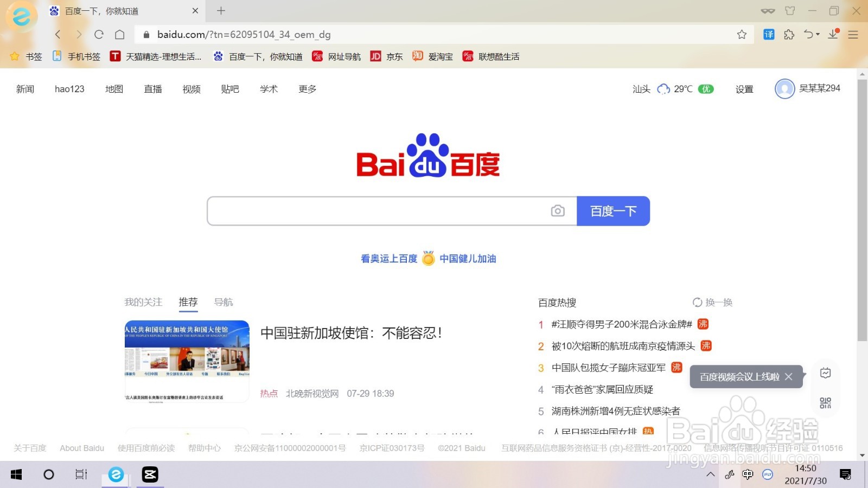This screenshot has width=868, height=488.
Task: Click the camera image search icon
Action: coord(558,211)
